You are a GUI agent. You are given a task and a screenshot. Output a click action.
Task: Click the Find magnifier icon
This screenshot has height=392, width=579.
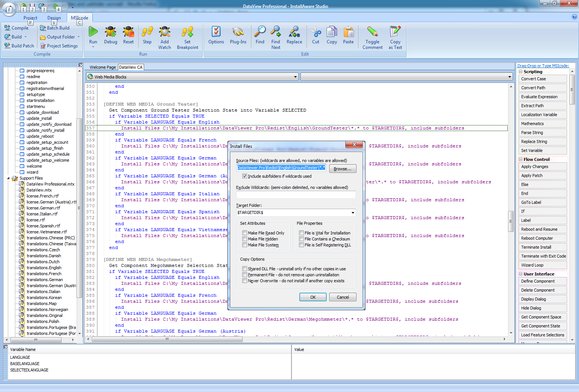260,31
